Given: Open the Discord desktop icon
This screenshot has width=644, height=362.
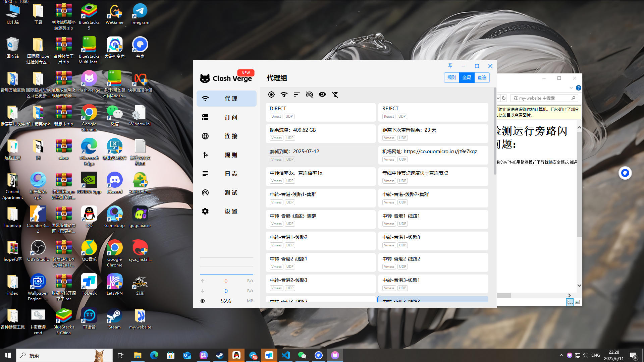Looking at the screenshot, I should tap(114, 183).
